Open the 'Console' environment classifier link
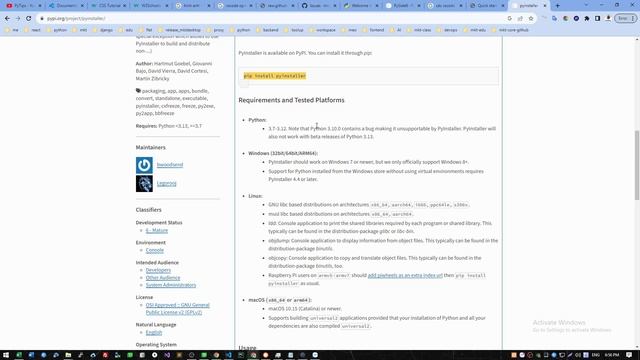Image resolution: width=640 pixels, height=360 pixels. [155, 250]
